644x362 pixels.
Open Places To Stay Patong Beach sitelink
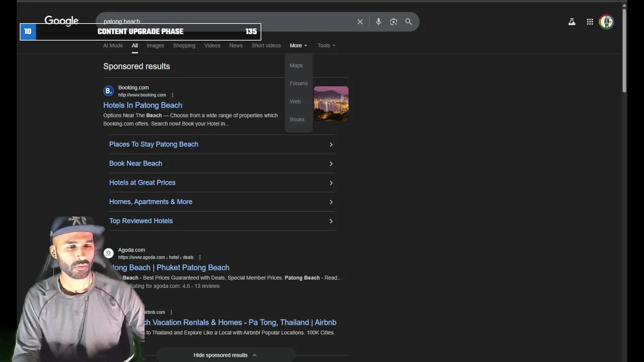[x=154, y=144]
